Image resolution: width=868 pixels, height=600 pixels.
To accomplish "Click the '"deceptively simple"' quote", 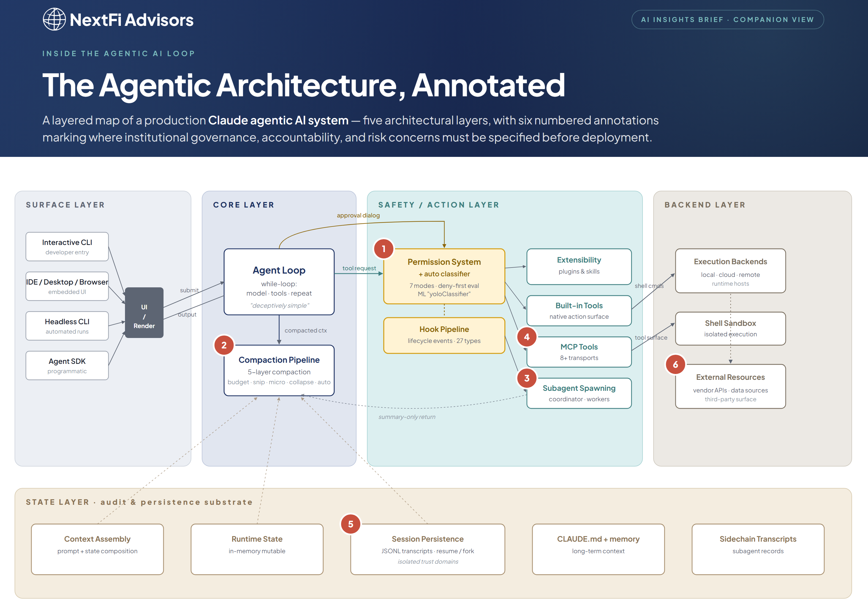I will pyautogui.click(x=279, y=306).
